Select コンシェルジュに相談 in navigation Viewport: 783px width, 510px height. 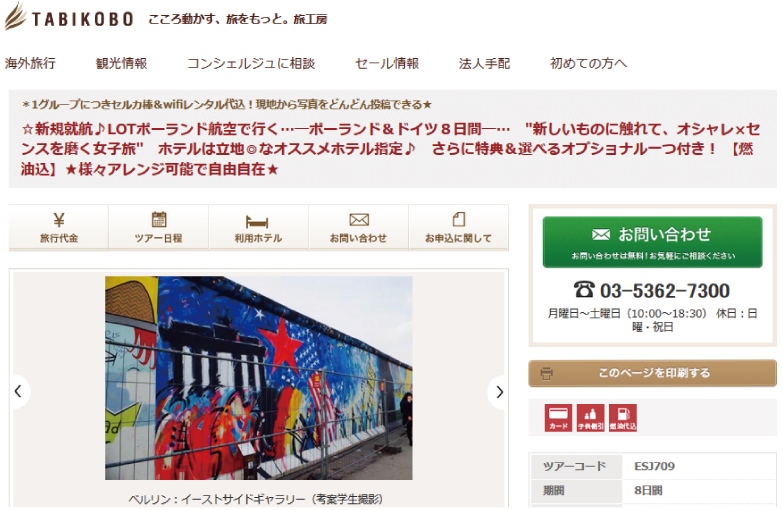pyautogui.click(x=251, y=63)
